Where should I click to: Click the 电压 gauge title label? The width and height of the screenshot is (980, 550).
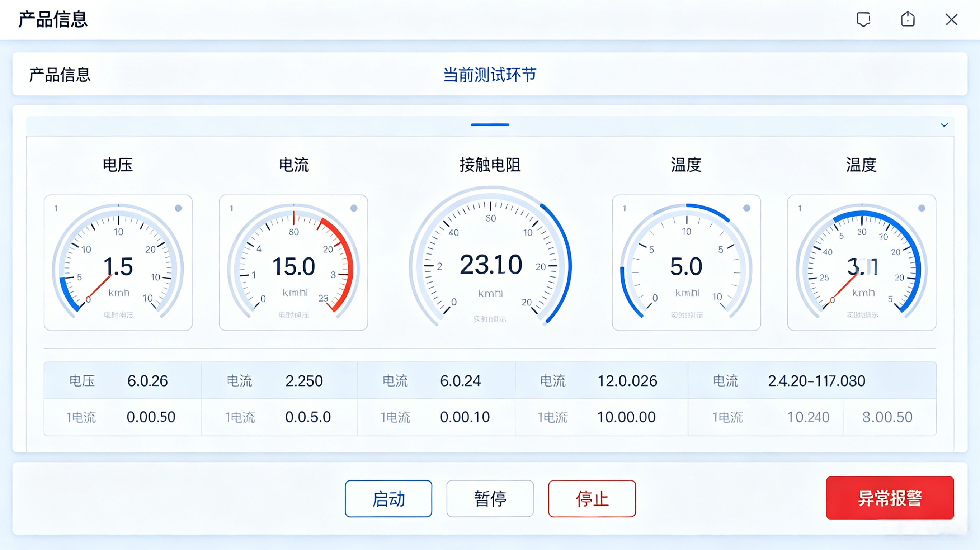[118, 165]
